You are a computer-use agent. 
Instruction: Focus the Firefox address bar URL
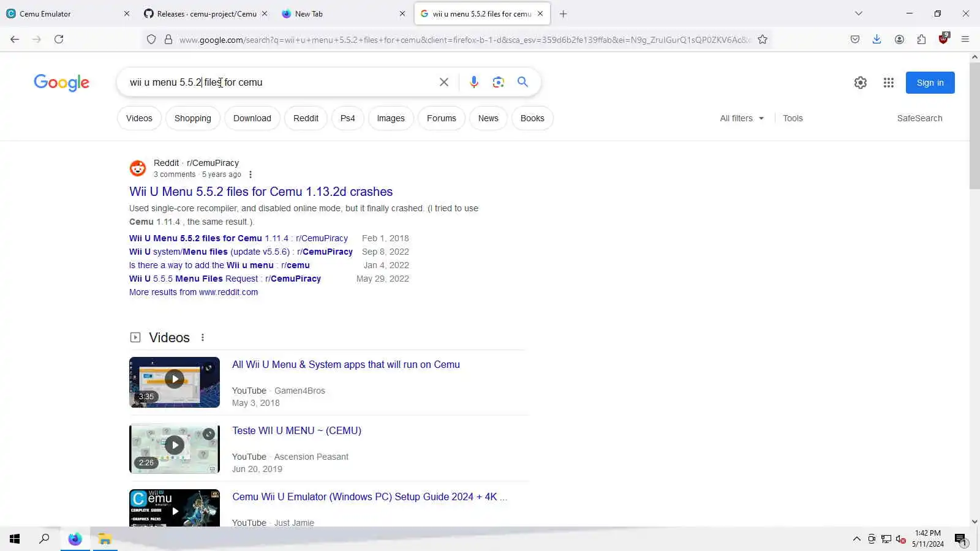464,40
